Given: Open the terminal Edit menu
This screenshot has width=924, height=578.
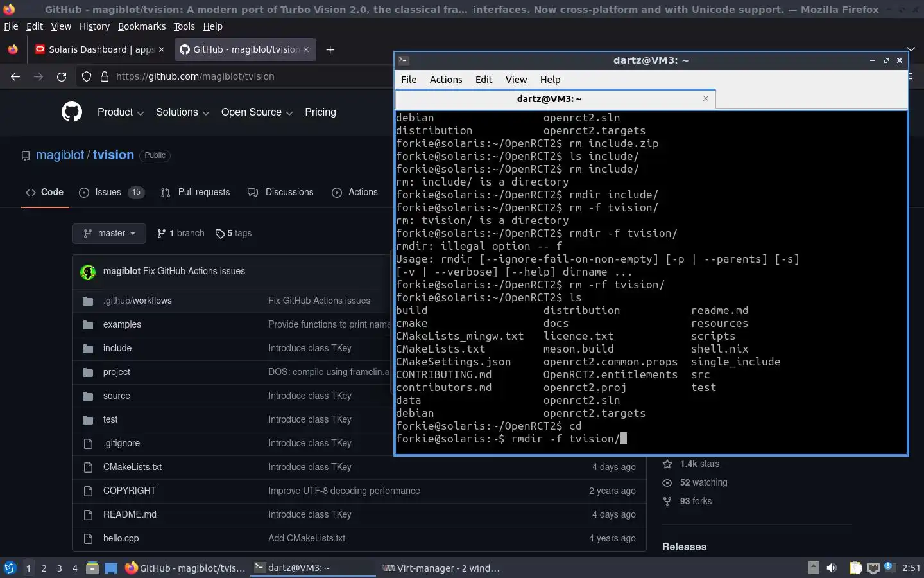Looking at the screenshot, I should click(484, 80).
